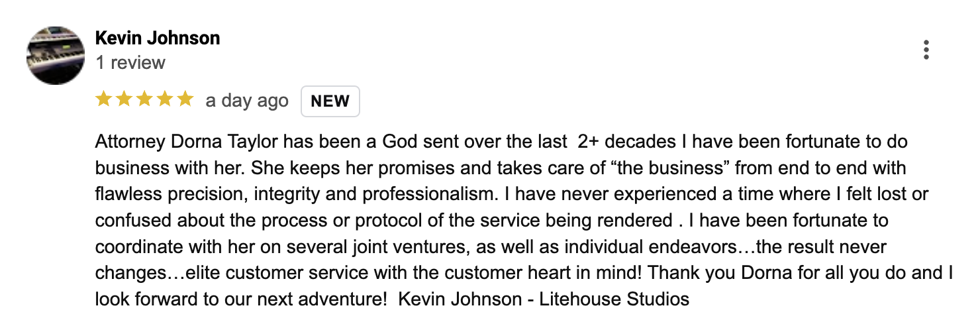
Task: Click the "1 review" count link
Action: tap(130, 63)
